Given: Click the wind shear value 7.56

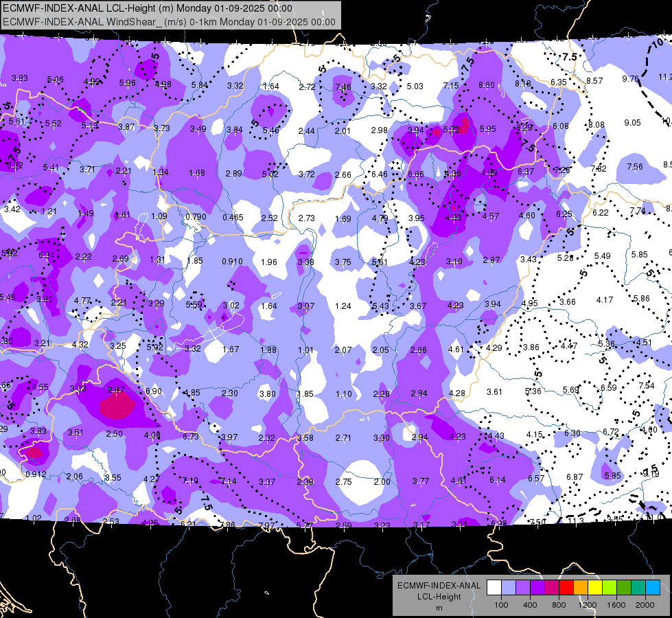Looking at the screenshot, I should pos(635,166).
